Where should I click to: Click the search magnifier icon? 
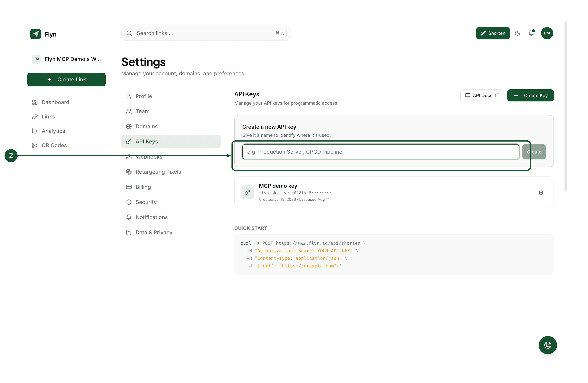pos(129,33)
